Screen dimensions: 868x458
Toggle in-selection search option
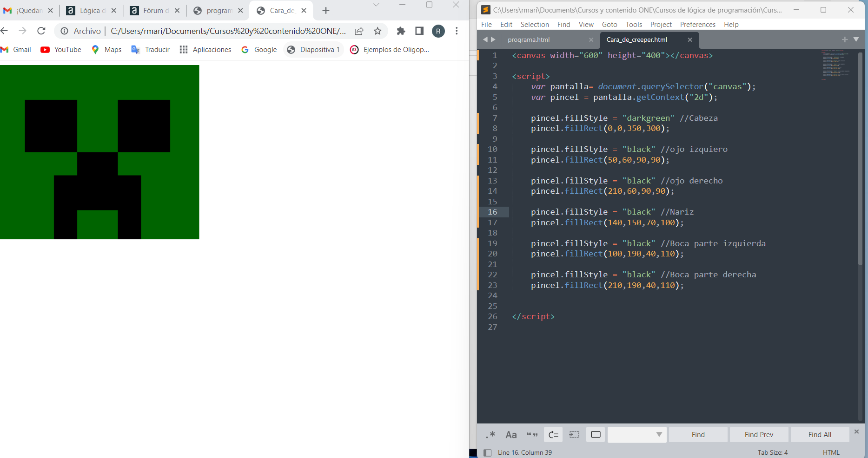click(x=575, y=435)
